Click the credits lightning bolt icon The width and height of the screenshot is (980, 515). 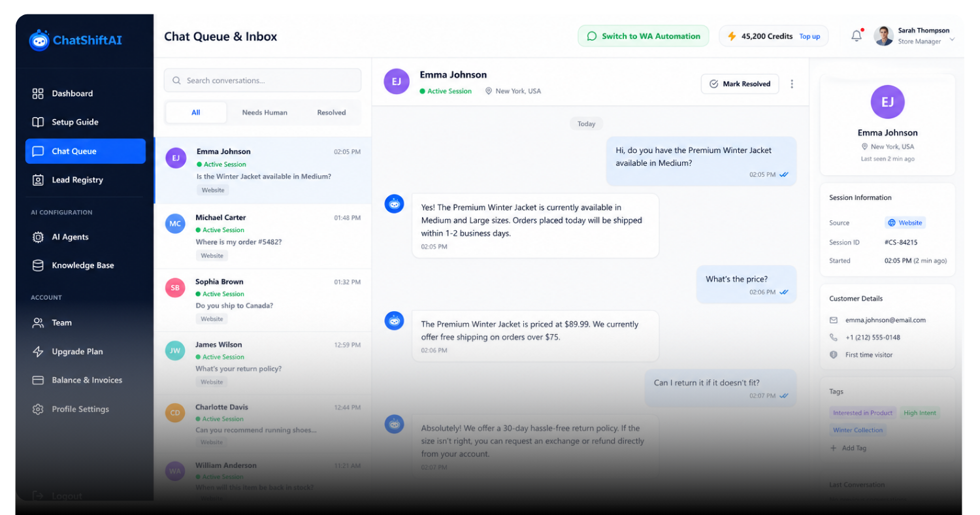click(x=732, y=37)
